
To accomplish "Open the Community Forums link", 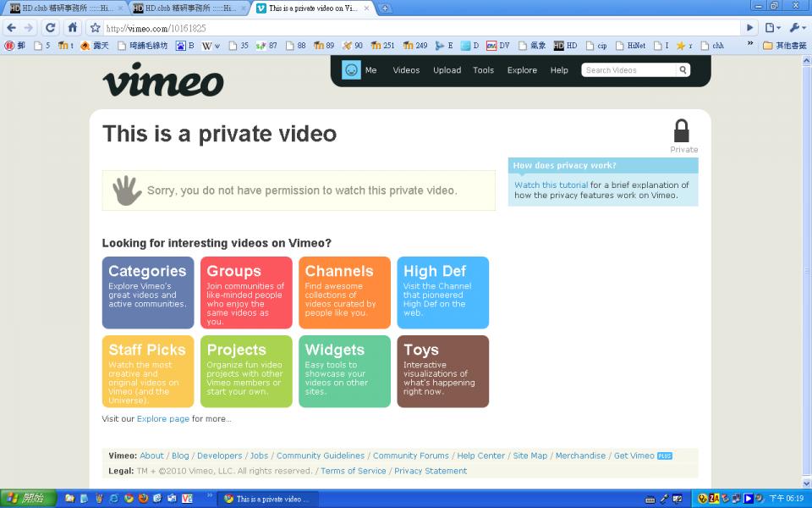I will click(x=411, y=456).
